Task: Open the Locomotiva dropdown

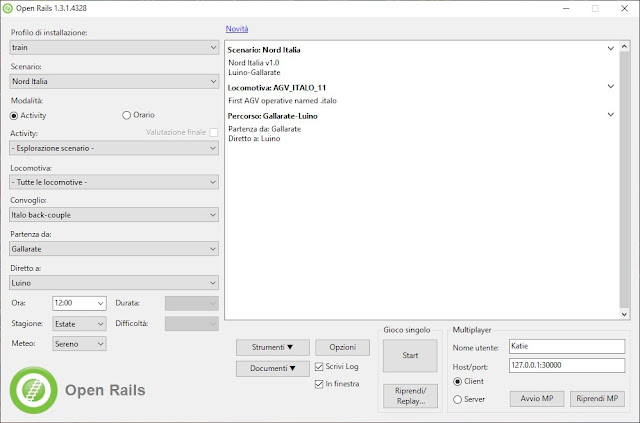Action: pyautogui.click(x=114, y=182)
